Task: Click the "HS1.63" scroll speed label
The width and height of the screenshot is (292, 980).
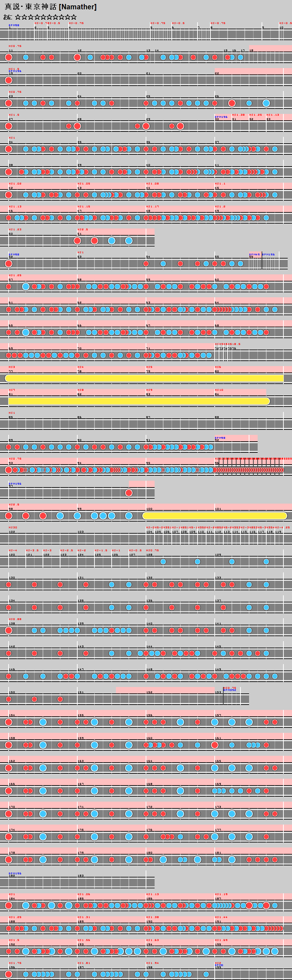Action: [152, 940]
